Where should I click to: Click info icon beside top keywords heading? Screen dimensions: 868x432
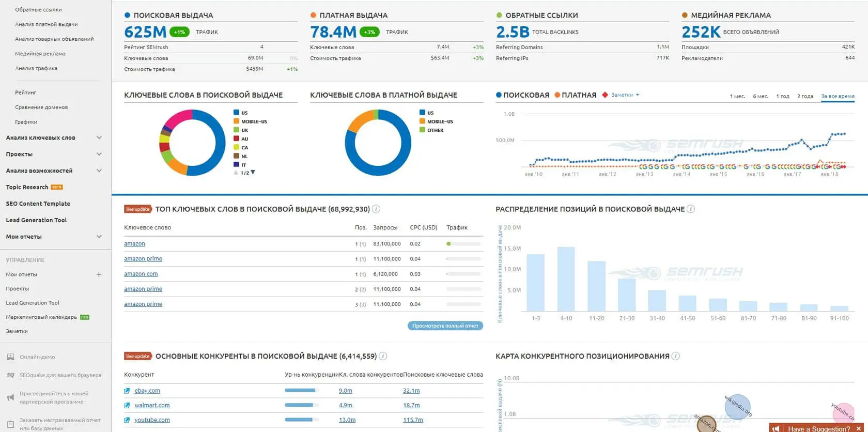tap(376, 209)
